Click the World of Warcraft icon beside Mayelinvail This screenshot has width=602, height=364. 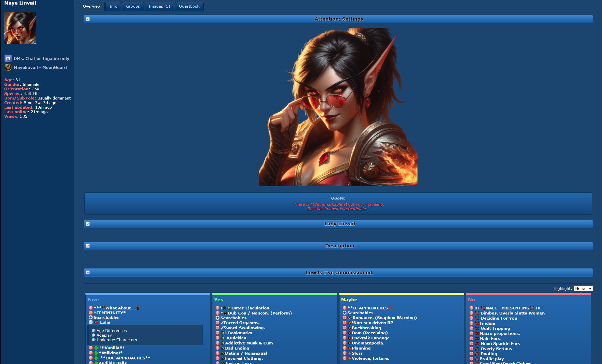tap(8, 67)
